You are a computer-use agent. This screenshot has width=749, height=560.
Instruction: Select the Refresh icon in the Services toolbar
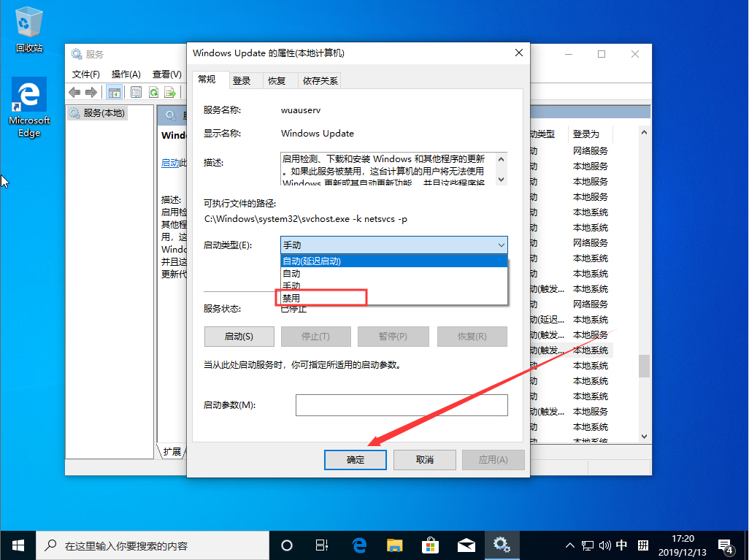coord(153,92)
